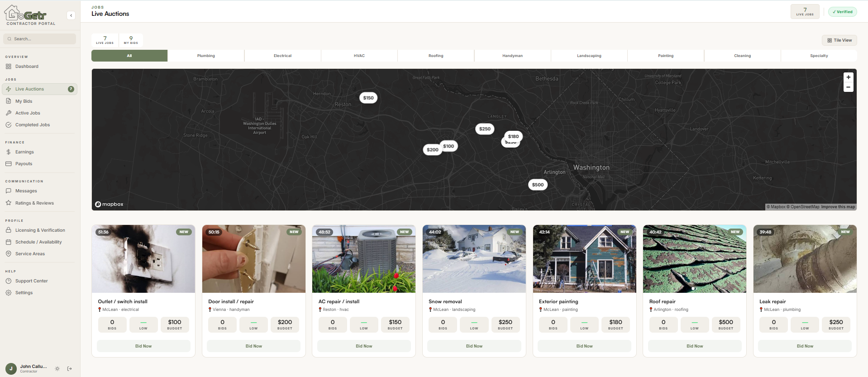Click the $200 map marker
Viewport: 868px width, 377px height.
432,150
